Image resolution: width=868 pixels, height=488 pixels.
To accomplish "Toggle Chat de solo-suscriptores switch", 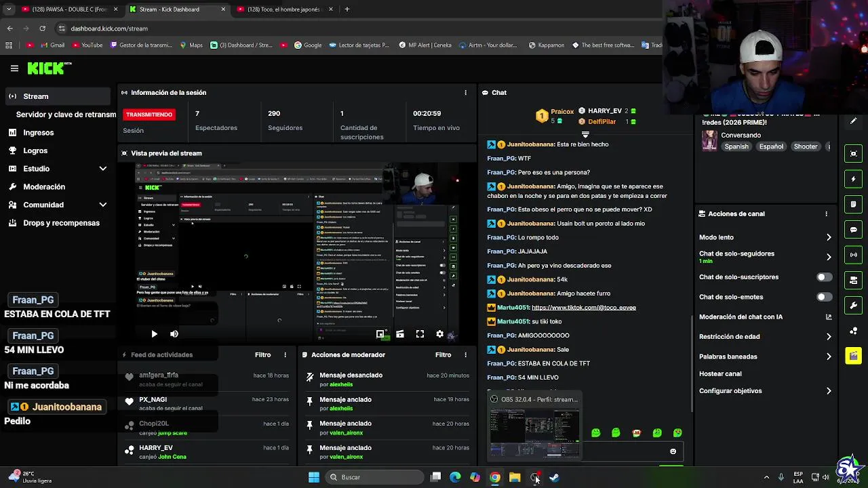I will pyautogui.click(x=824, y=277).
